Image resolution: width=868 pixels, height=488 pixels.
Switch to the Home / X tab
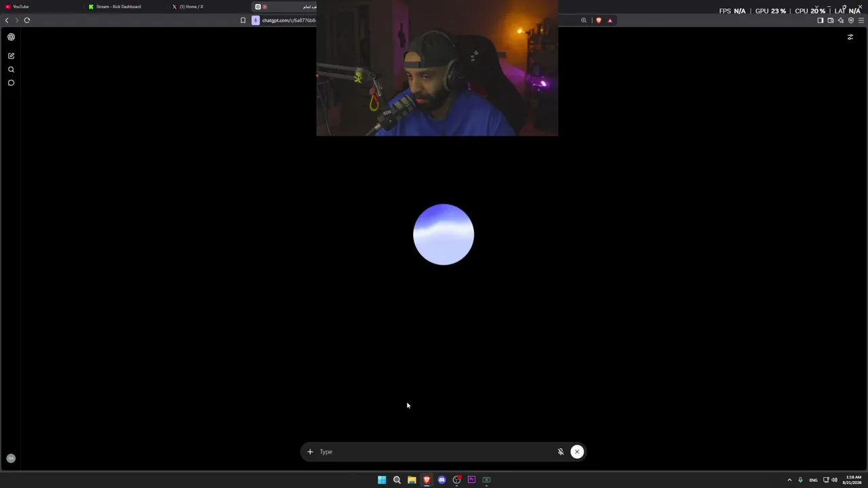pos(209,7)
